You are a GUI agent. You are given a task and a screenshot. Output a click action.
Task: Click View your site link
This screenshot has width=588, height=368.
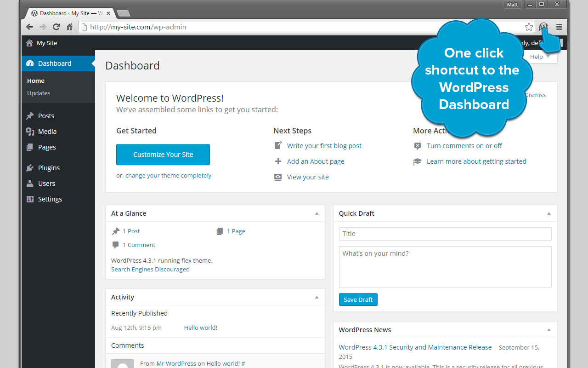pyautogui.click(x=308, y=177)
